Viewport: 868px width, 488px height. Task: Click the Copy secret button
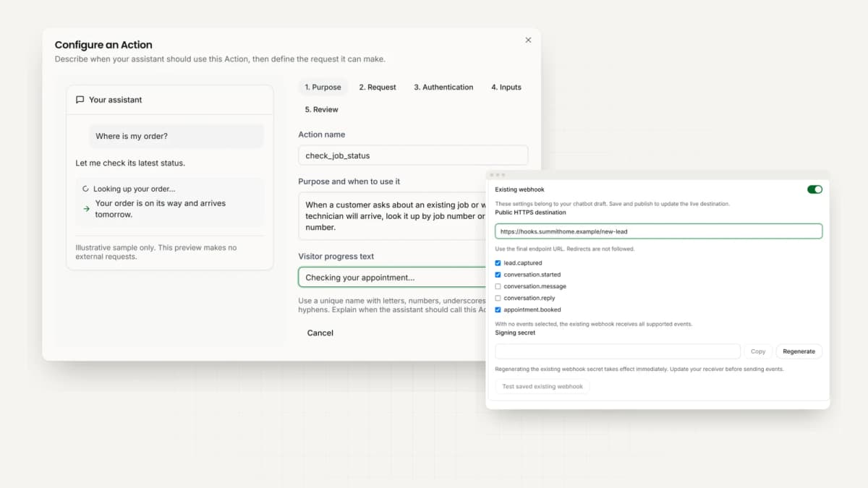(x=758, y=351)
